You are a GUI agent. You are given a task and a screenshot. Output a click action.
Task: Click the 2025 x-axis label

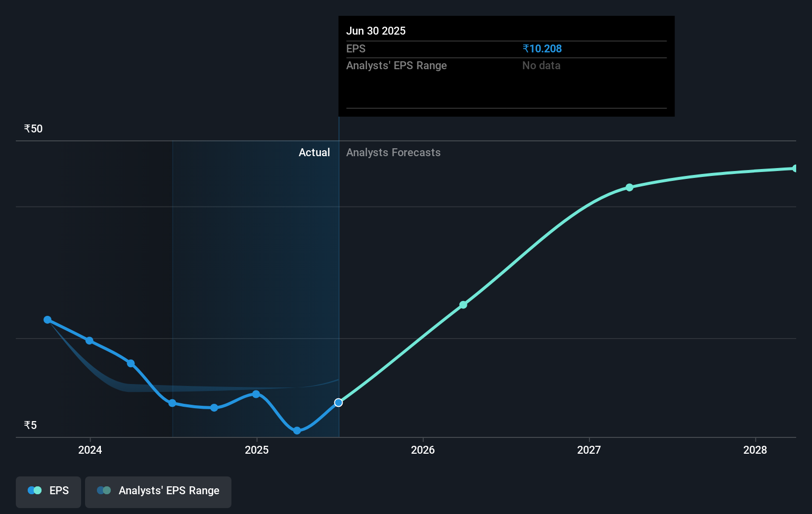click(257, 450)
